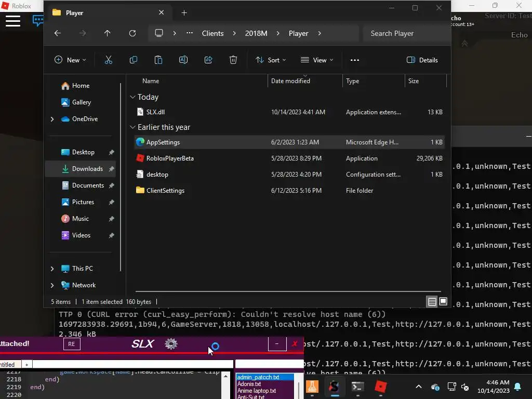Share the selected file
This screenshot has height=399, width=532.
(x=208, y=60)
